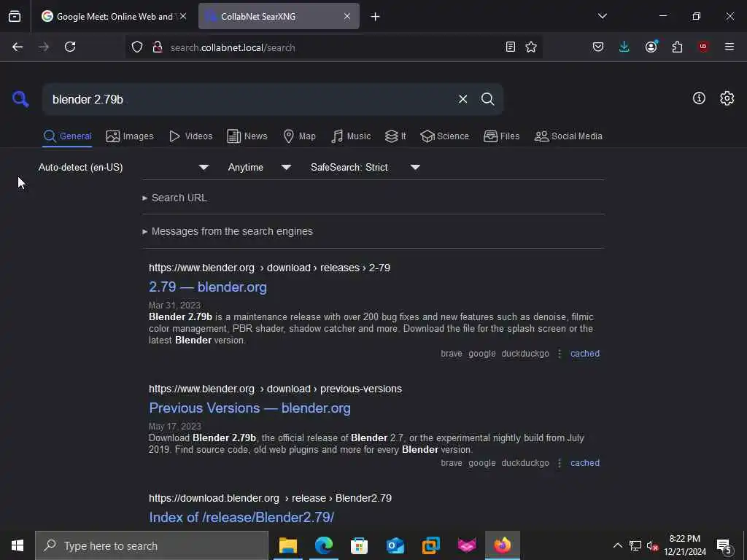747x560 pixels.
Task: Open the Firefox downloads panel
Action: pos(624,47)
